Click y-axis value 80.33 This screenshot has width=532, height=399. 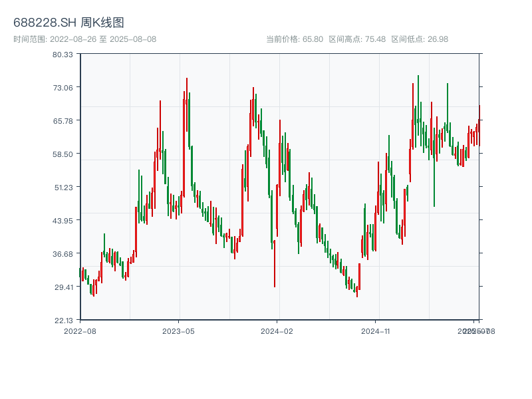[x=63, y=55]
